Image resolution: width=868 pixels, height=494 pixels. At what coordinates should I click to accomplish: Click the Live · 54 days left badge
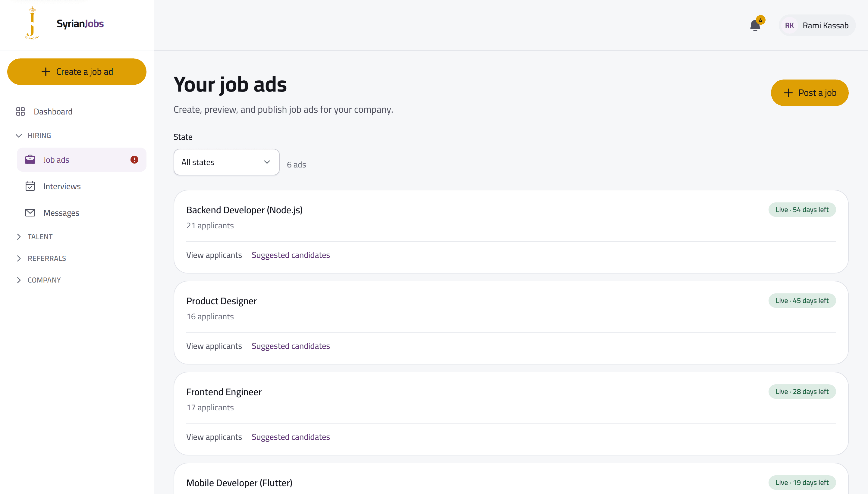pyautogui.click(x=802, y=210)
